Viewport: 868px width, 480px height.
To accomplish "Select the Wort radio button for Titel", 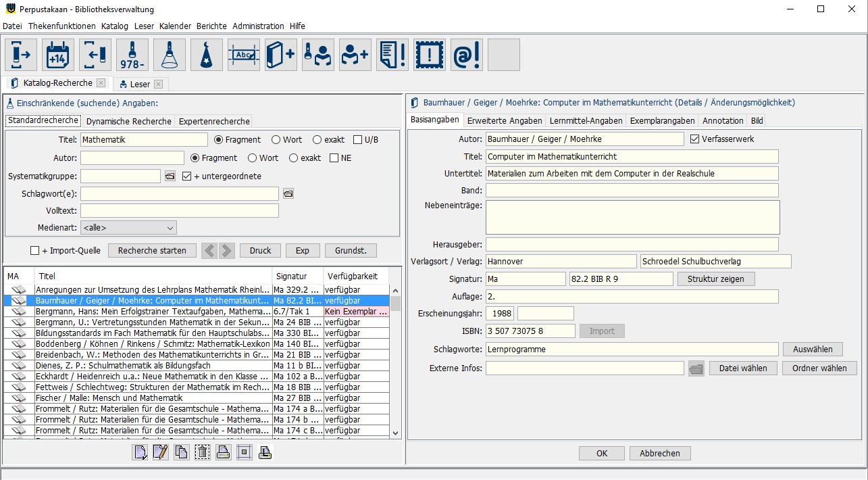I will tap(276, 140).
